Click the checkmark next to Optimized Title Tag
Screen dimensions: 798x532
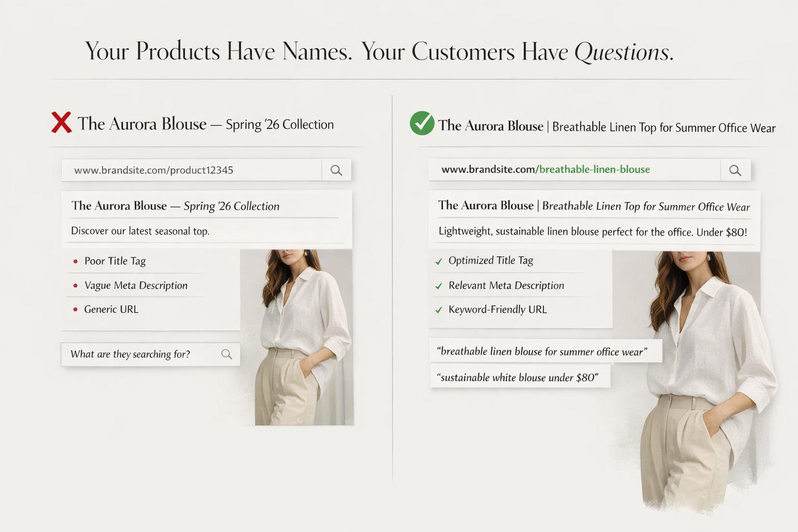[438, 261]
